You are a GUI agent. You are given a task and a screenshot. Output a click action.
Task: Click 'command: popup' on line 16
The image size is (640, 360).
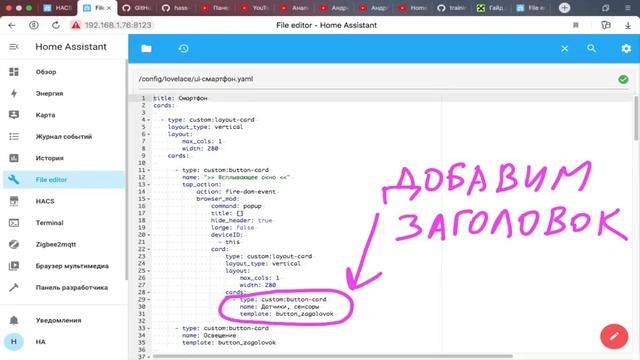click(236, 206)
